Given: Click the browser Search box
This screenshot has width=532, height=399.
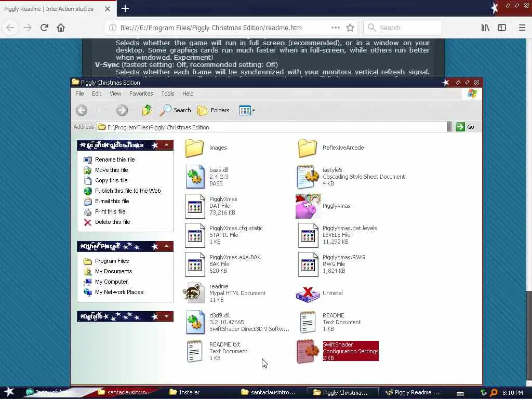Looking at the screenshot, I should pyautogui.click(x=403, y=28).
